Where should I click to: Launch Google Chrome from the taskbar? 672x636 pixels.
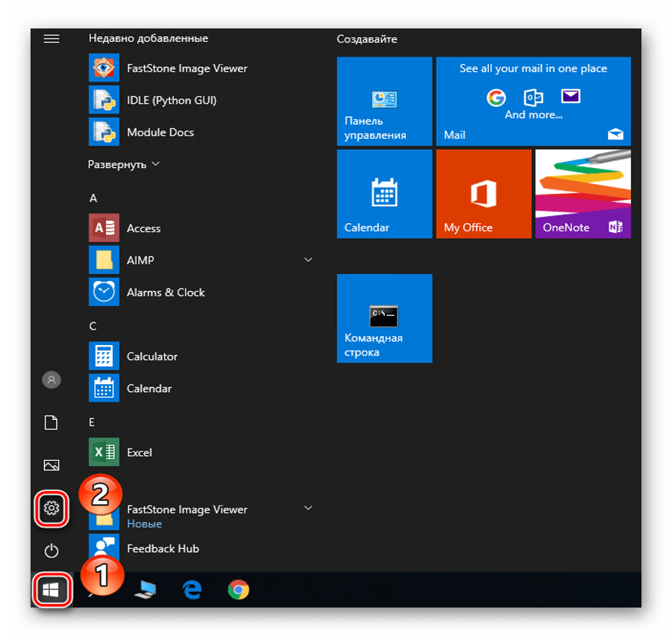238,591
